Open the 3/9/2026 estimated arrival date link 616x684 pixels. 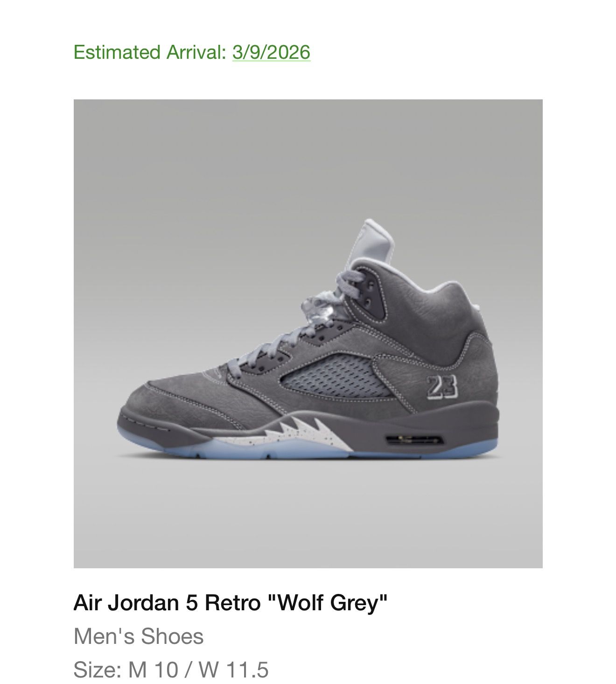(271, 52)
